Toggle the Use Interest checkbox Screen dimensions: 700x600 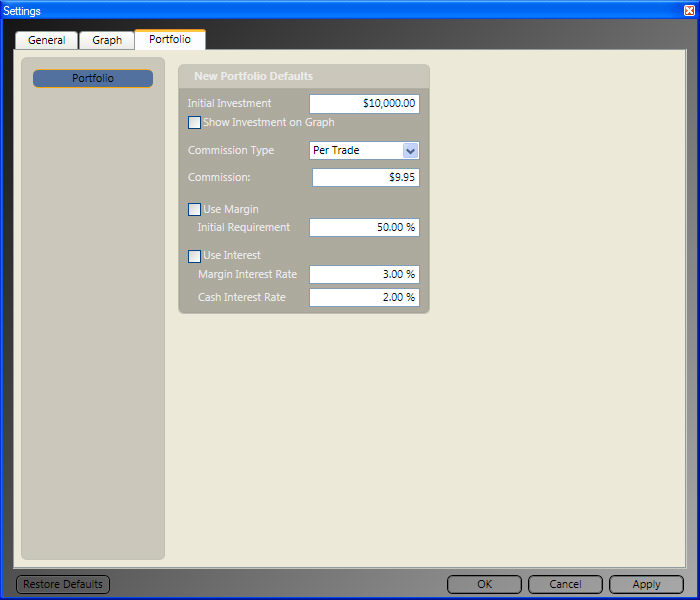[195, 256]
